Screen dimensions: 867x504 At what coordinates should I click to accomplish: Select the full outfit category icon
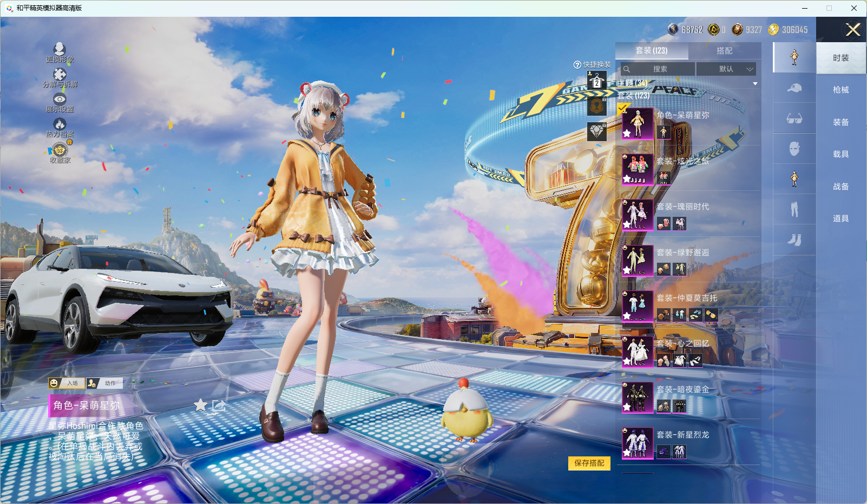point(794,57)
